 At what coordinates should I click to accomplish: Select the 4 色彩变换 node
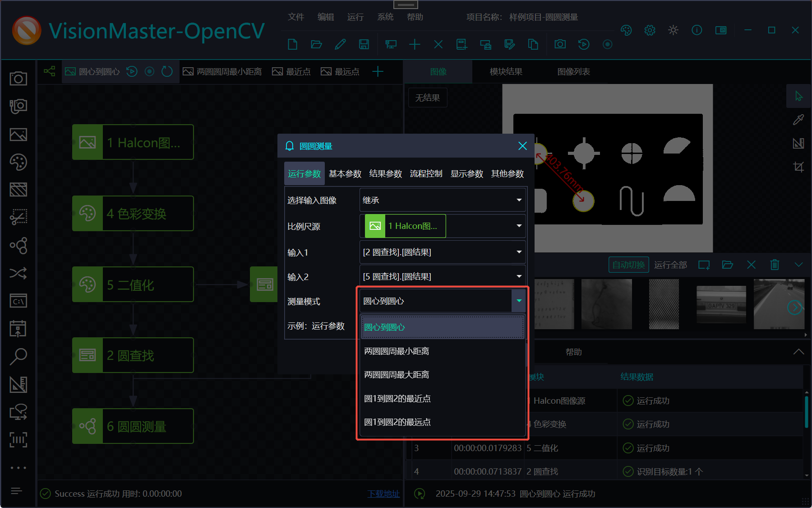pyautogui.click(x=133, y=213)
